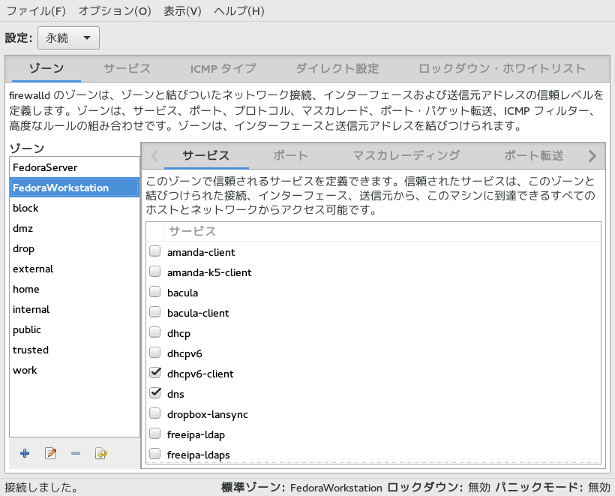Open the ヘルプ(H) menu

239,11
